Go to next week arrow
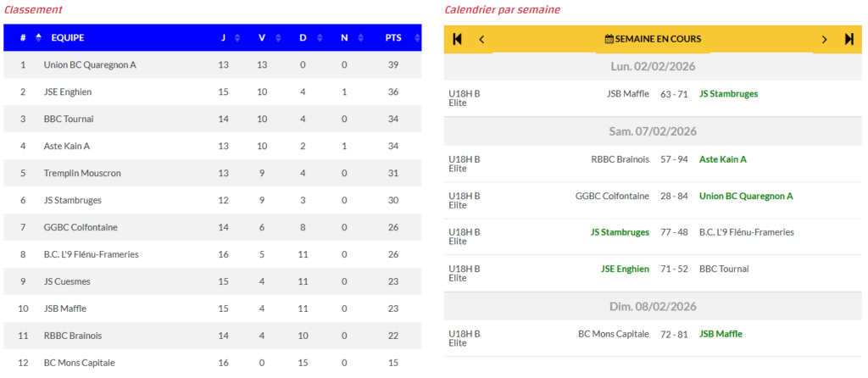The height and width of the screenshot is (378, 868). click(x=824, y=39)
